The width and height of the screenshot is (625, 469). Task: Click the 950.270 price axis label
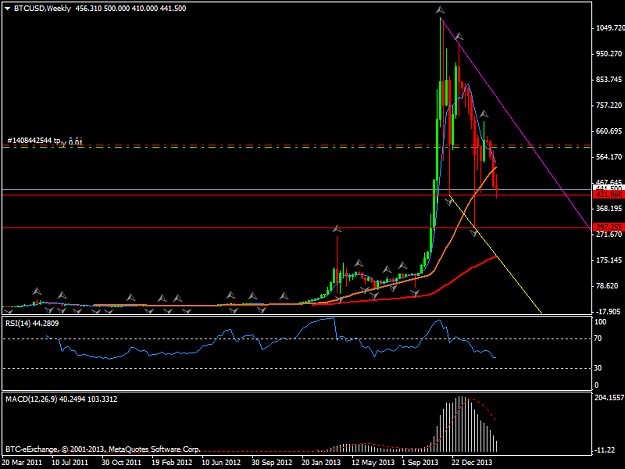pos(609,54)
